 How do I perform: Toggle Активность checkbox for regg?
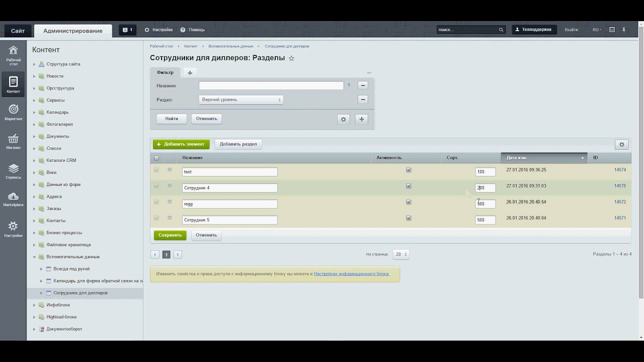[x=409, y=202]
